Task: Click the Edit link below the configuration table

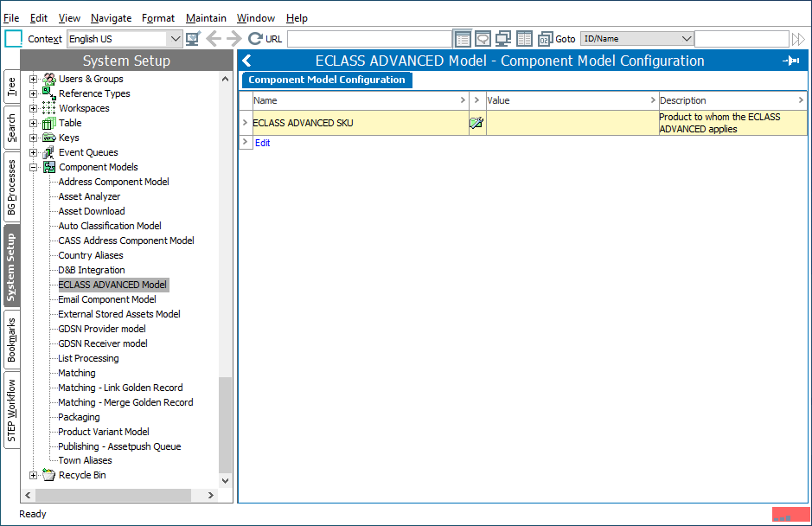Action: coord(262,142)
